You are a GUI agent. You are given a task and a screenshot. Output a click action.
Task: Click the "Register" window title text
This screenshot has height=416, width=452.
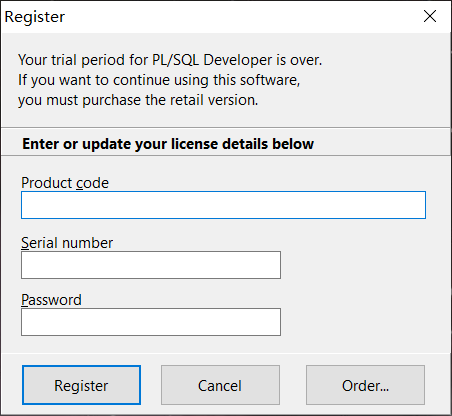[35, 17]
